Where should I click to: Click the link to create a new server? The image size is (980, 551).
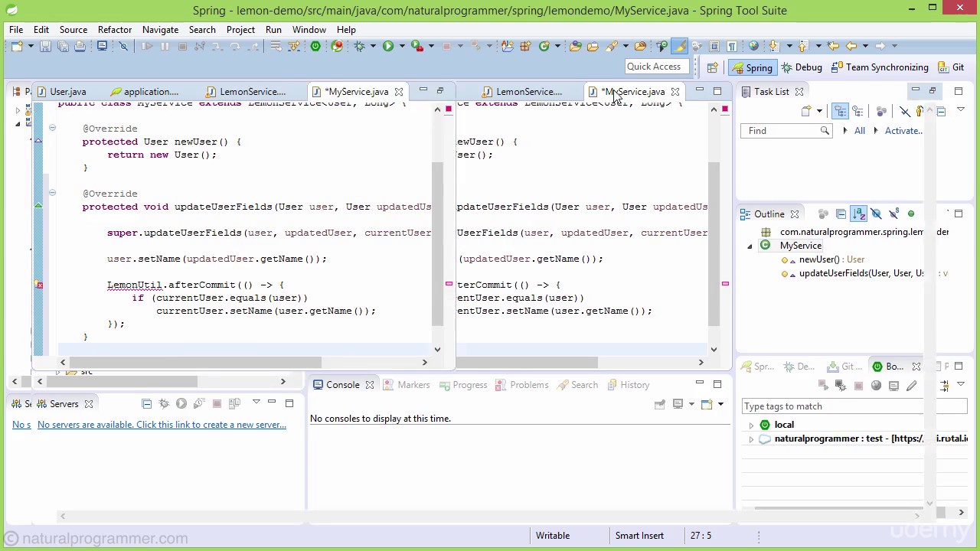pos(162,425)
